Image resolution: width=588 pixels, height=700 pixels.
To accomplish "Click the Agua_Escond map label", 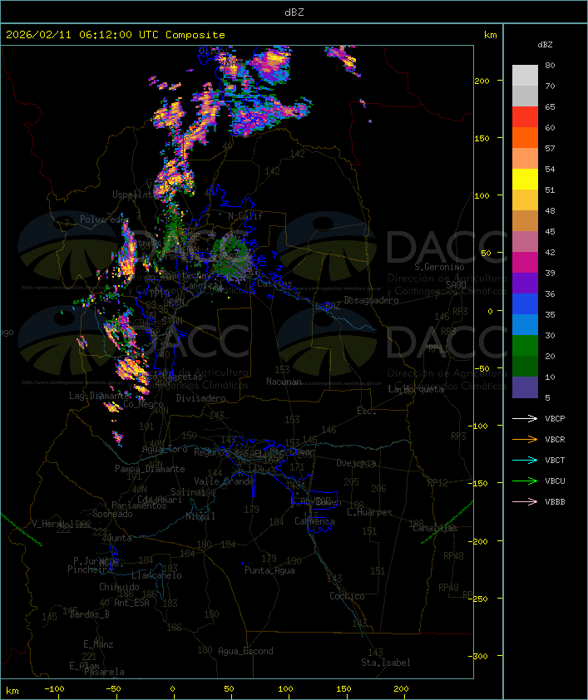I will [245, 651].
